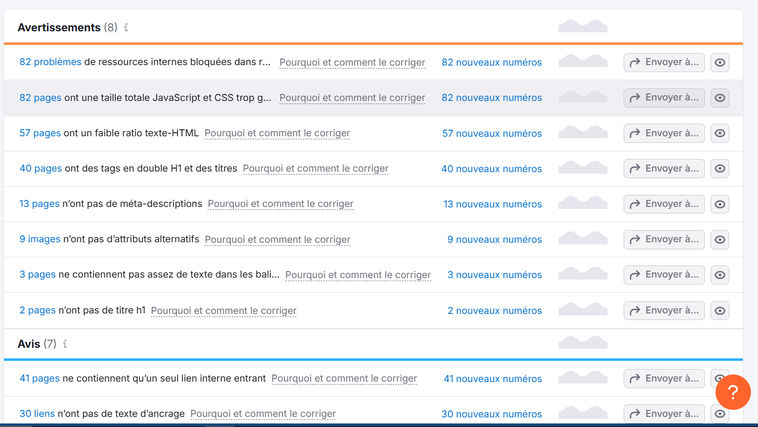Viewport: 758px width, 427px height.
Task: Hide the low text-HTML ratio issue
Action: click(x=720, y=133)
